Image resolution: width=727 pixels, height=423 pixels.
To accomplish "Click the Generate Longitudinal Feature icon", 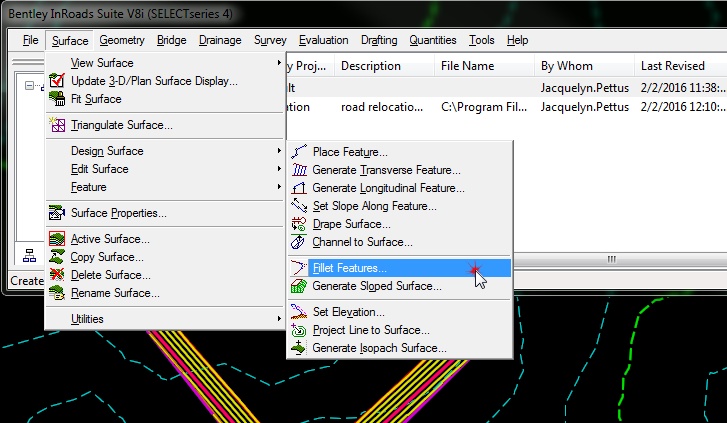I will tap(299, 188).
